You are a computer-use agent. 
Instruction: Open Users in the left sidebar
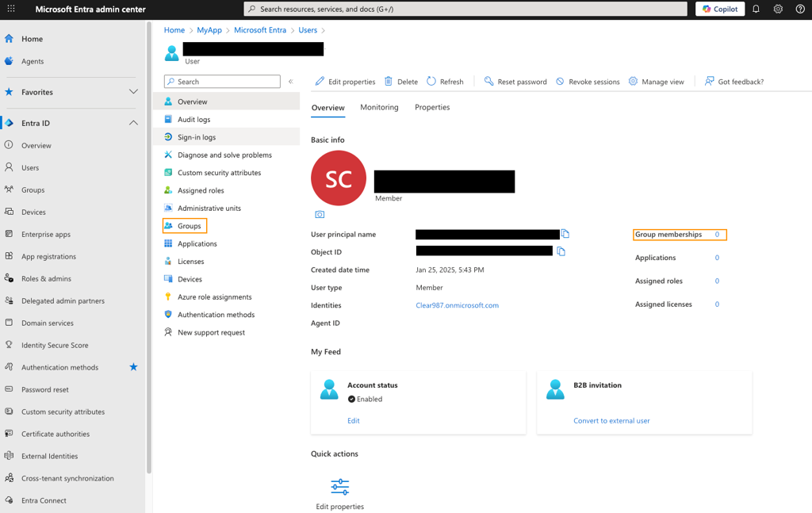click(30, 168)
